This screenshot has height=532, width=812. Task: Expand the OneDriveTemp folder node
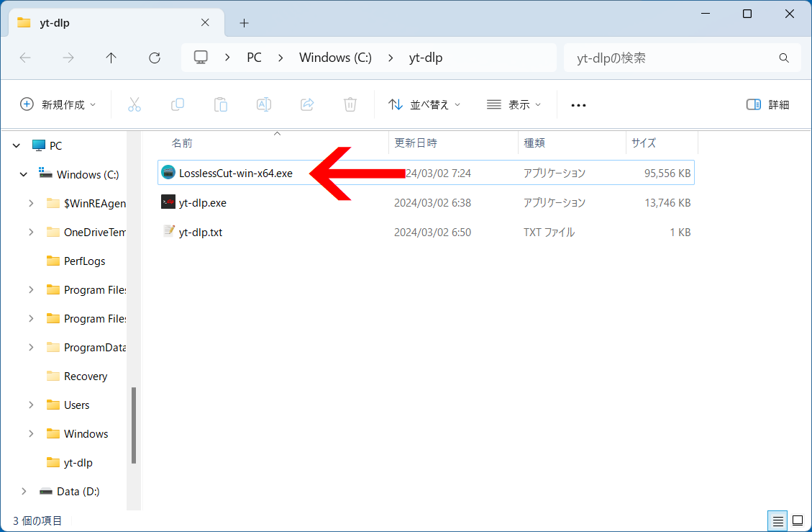click(31, 233)
